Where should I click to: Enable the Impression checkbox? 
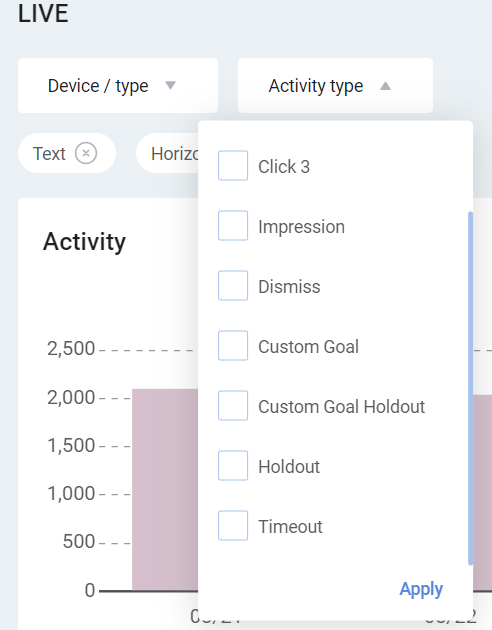click(x=233, y=225)
